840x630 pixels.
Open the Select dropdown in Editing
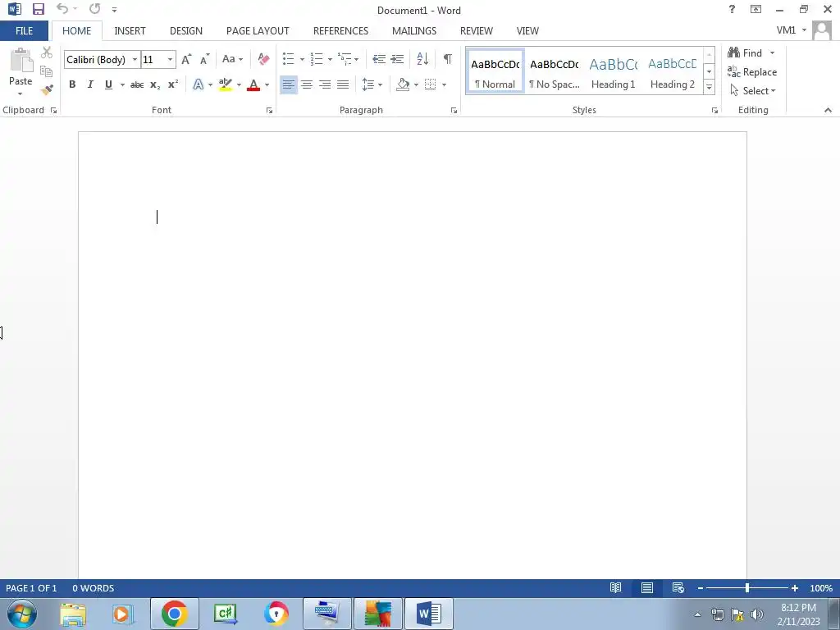click(x=753, y=91)
